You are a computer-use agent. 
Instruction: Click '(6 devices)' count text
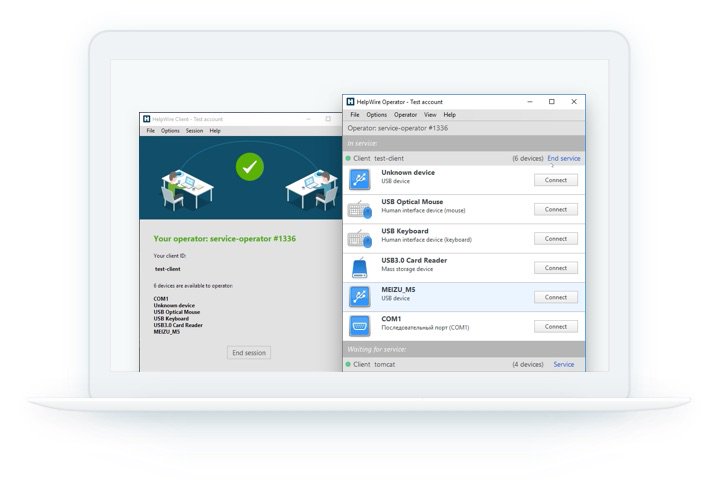pyautogui.click(x=528, y=158)
